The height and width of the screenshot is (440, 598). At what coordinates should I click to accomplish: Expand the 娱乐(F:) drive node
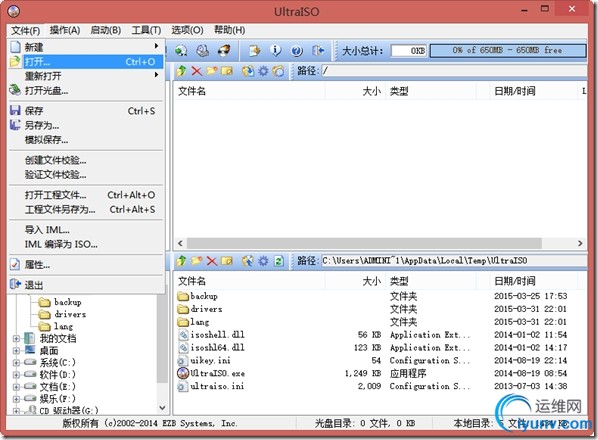coord(16,399)
